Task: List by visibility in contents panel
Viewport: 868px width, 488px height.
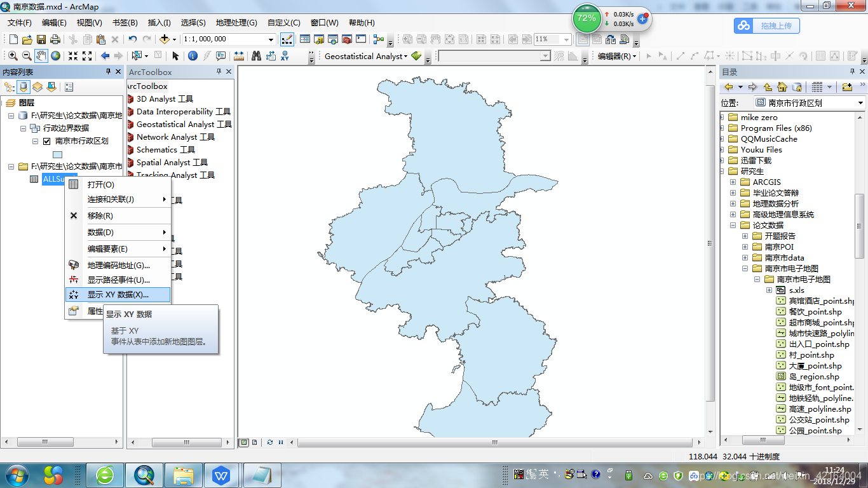Action: pos(37,87)
